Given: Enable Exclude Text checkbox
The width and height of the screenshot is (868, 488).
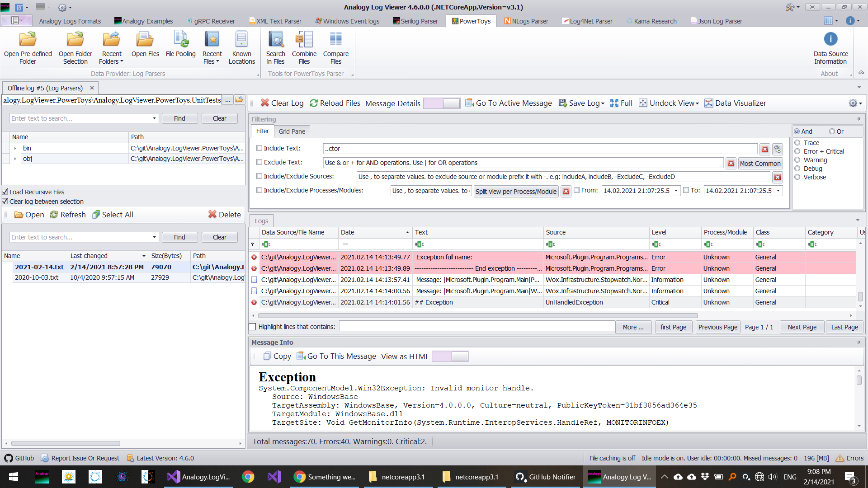Looking at the screenshot, I should (259, 162).
